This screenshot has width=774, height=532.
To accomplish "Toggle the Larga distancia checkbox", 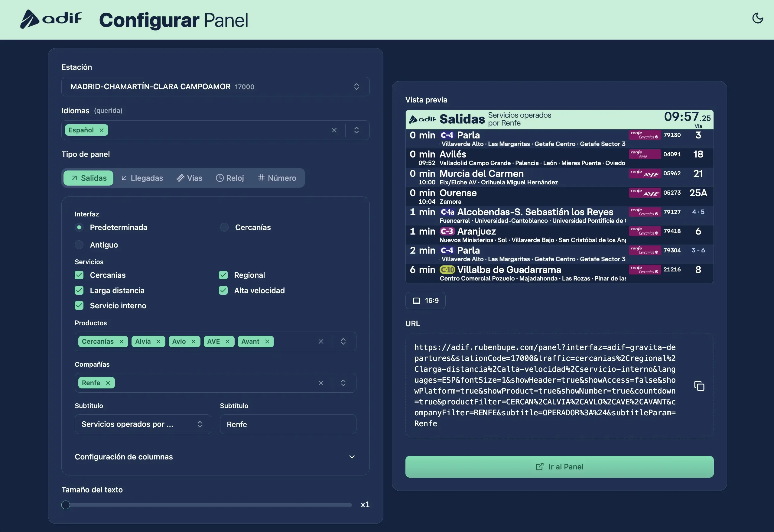I will (x=79, y=291).
